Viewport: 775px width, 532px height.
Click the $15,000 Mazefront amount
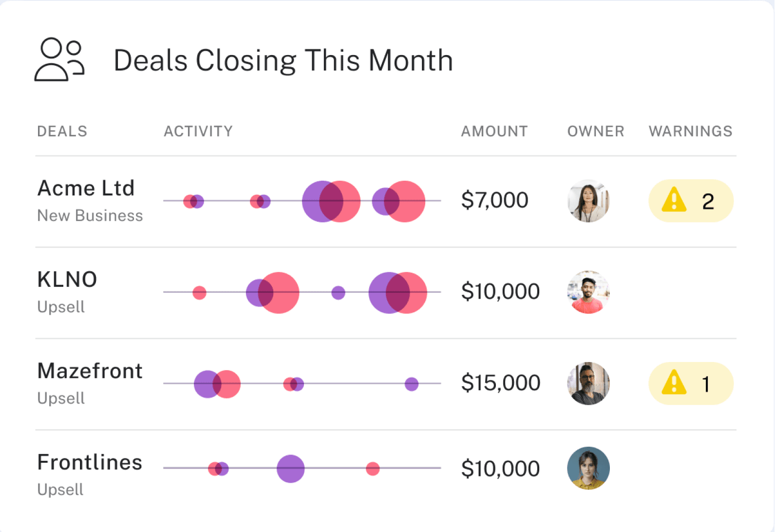501,383
